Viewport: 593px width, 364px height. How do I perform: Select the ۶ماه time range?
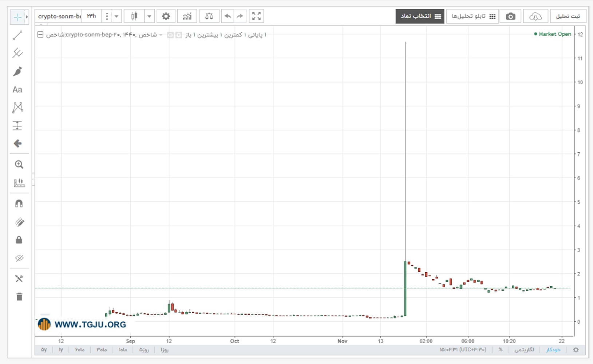[80, 350]
